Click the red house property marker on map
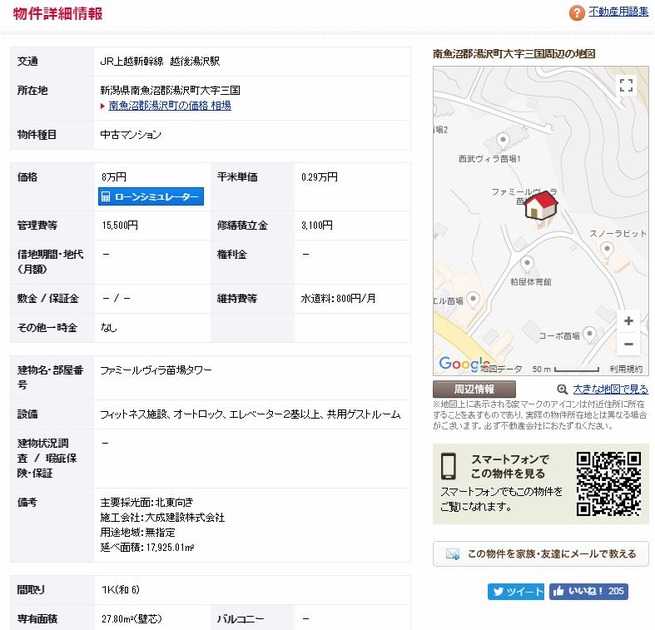Viewport: 655px width, 630px height. coord(541,205)
